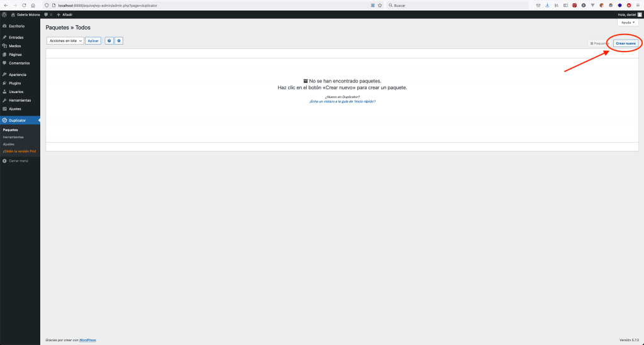This screenshot has width=644, height=345.
Task: Click the Aplicar button
Action: (93, 41)
